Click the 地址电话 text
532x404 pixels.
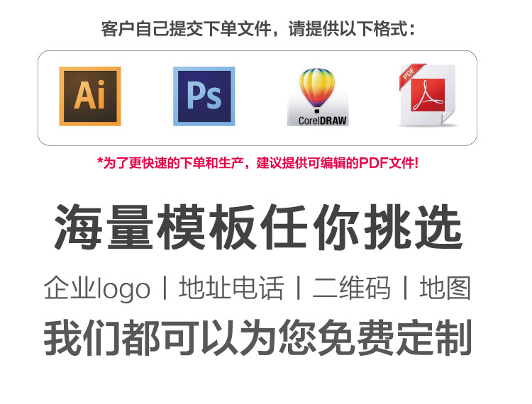pyautogui.click(x=231, y=288)
